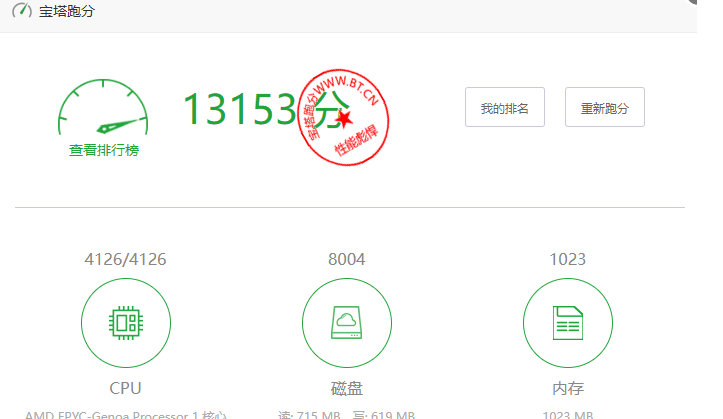Click the disk score 8004
Viewport: 723px width, 419px height.
coord(346,260)
